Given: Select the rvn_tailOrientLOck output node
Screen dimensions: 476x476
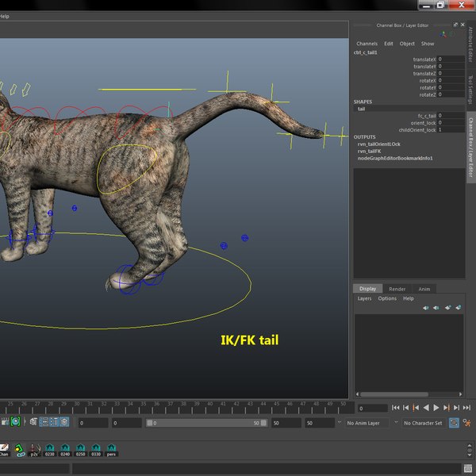Looking at the screenshot, I should pyautogui.click(x=378, y=144).
